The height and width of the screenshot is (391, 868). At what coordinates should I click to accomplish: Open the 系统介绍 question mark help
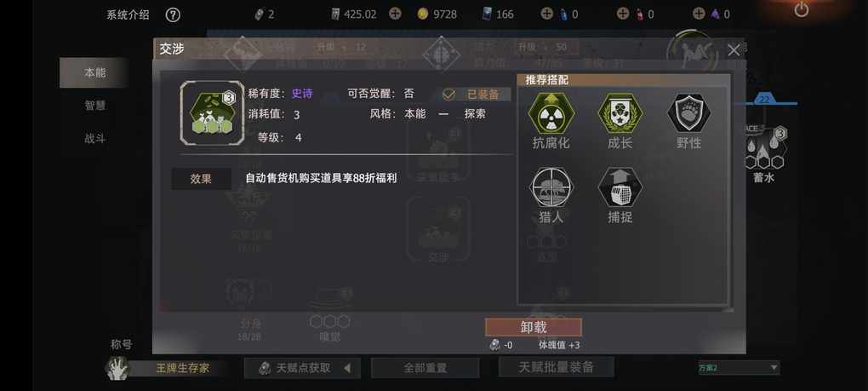[x=173, y=15]
